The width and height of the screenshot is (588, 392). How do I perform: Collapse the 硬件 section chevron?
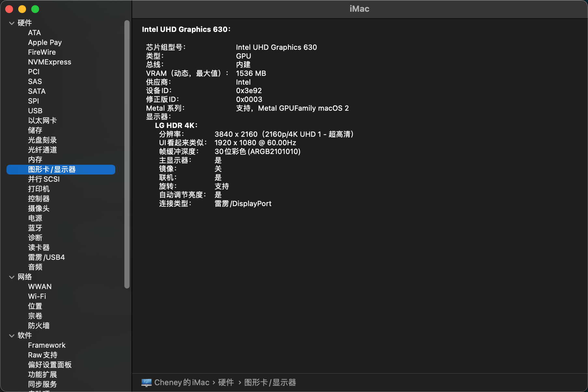(12, 23)
